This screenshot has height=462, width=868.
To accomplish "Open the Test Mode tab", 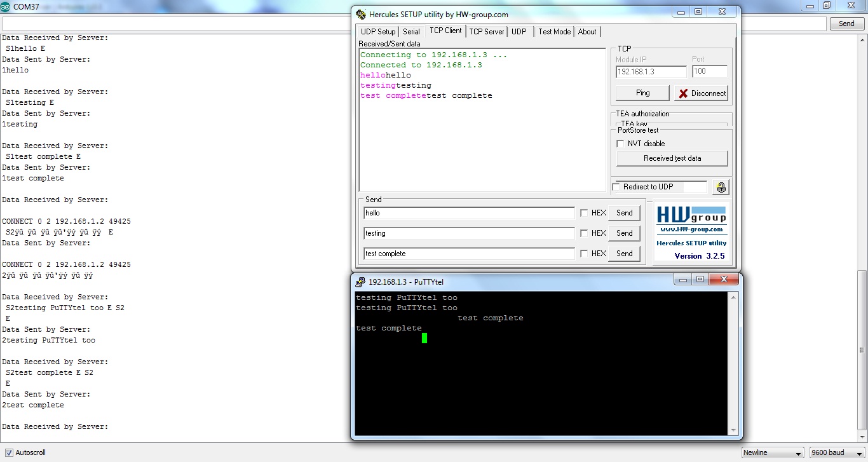I will click(x=555, y=32).
